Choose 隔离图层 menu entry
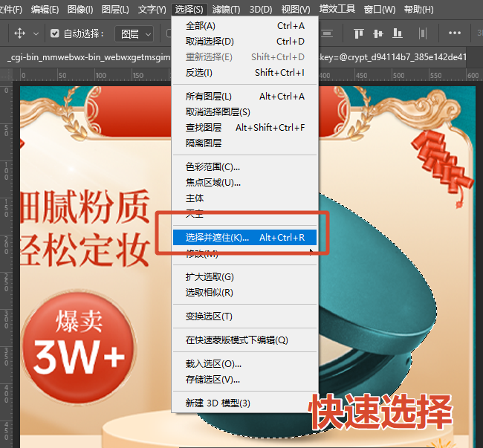The width and height of the screenshot is (483, 448). pos(245,143)
